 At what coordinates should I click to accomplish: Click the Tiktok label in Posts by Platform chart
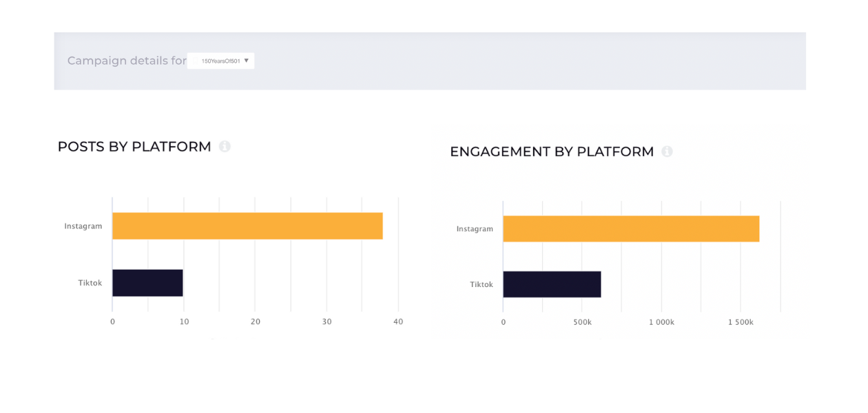pyautogui.click(x=90, y=283)
